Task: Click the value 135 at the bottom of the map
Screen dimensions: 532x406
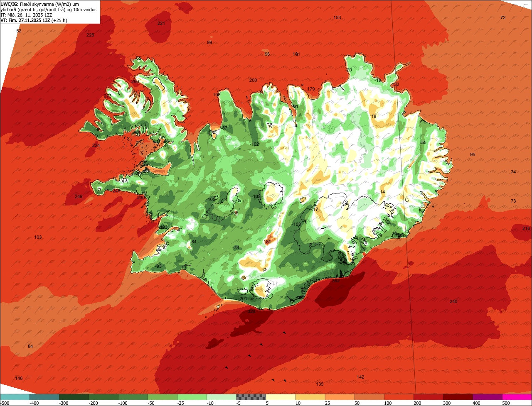Action: pyautogui.click(x=320, y=384)
